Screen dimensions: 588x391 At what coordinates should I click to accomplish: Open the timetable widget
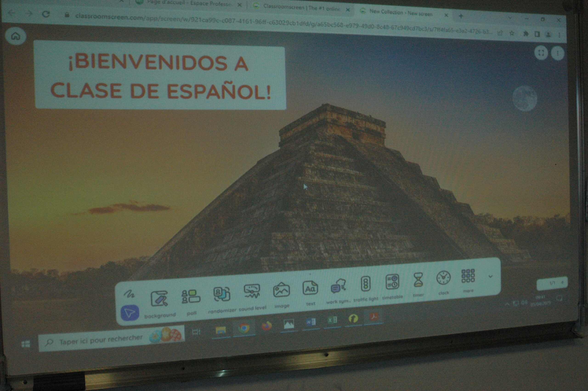tap(392, 282)
